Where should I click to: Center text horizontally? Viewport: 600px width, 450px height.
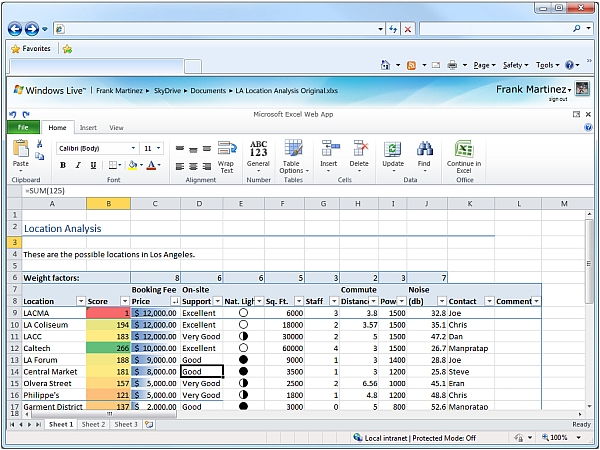coord(193,166)
